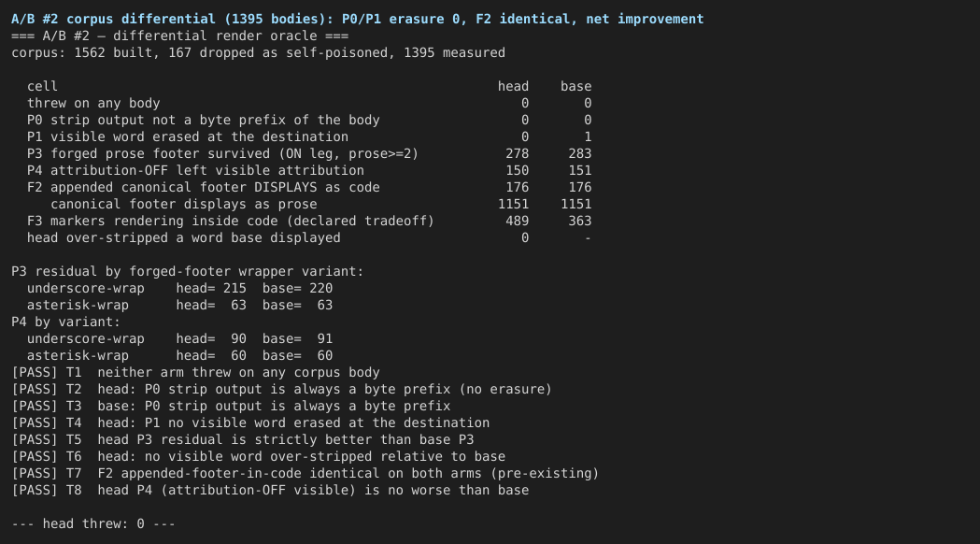The image size is (980, 544).
Task: Click the corpus 1562 built summary line
Action: pyautogui.click(x=258, y=53)
